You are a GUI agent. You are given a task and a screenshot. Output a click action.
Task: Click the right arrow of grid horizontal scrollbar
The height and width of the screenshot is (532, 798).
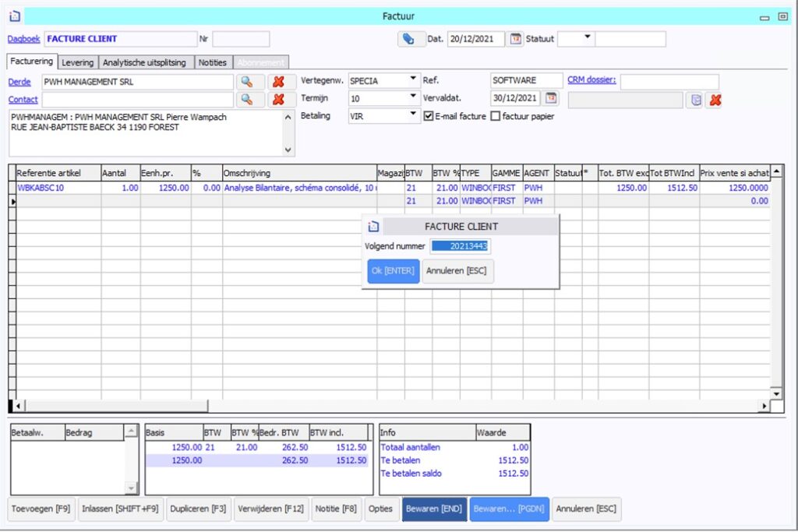(764, 406)
